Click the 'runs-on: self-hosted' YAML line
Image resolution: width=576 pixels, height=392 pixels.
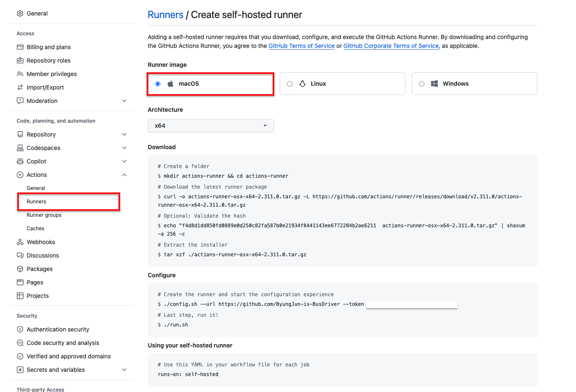188,374
